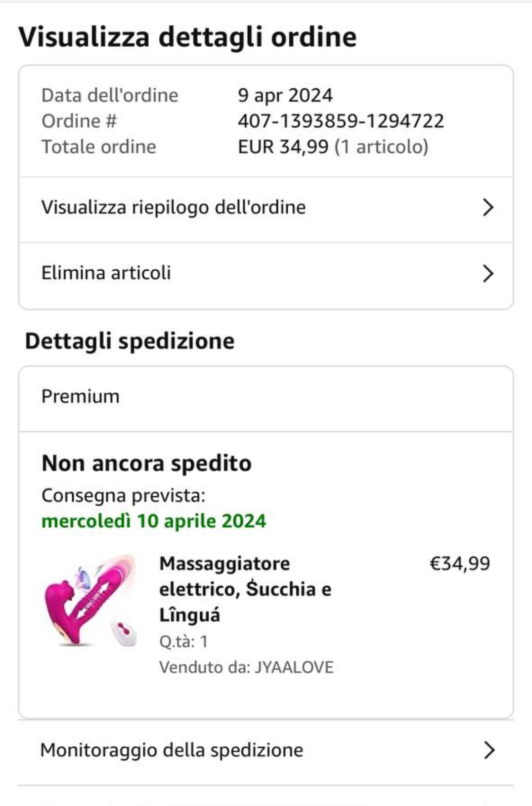Click the total EUR 34,99 value
The width and height of the screenshot is (532, 806).
(283, 147)
